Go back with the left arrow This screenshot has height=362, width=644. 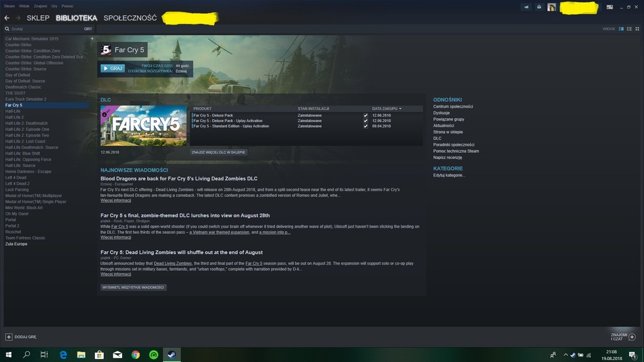point(7,18)
